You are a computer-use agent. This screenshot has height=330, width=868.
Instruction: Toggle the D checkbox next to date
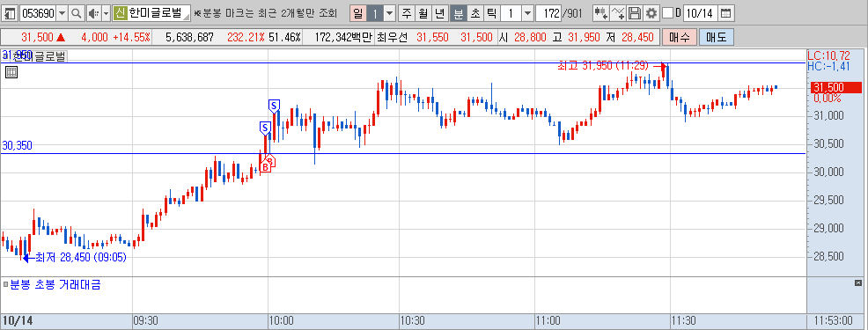pyautogui.click(x=667, y=12)
